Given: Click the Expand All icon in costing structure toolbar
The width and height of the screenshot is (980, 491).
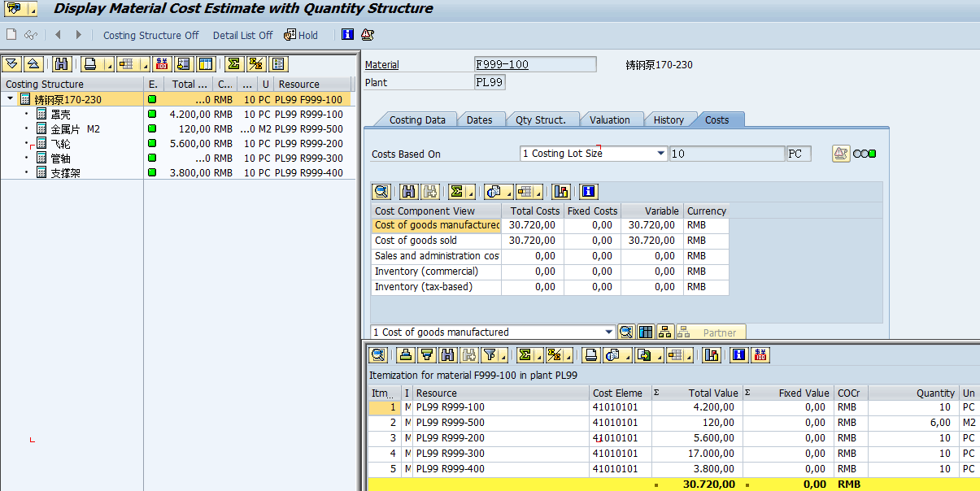Looking at the screenshot, I should [12, 64].
